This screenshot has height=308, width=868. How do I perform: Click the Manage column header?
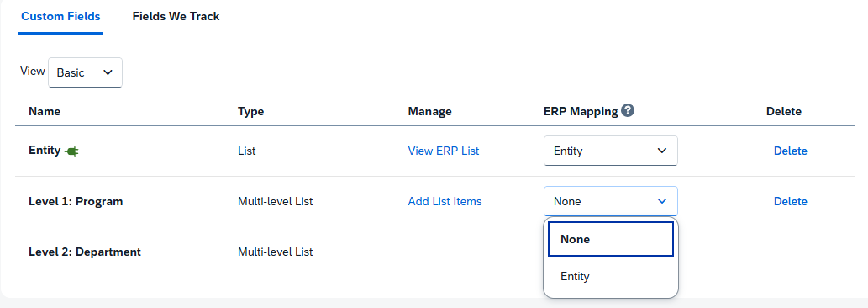[x=429, y=111]
